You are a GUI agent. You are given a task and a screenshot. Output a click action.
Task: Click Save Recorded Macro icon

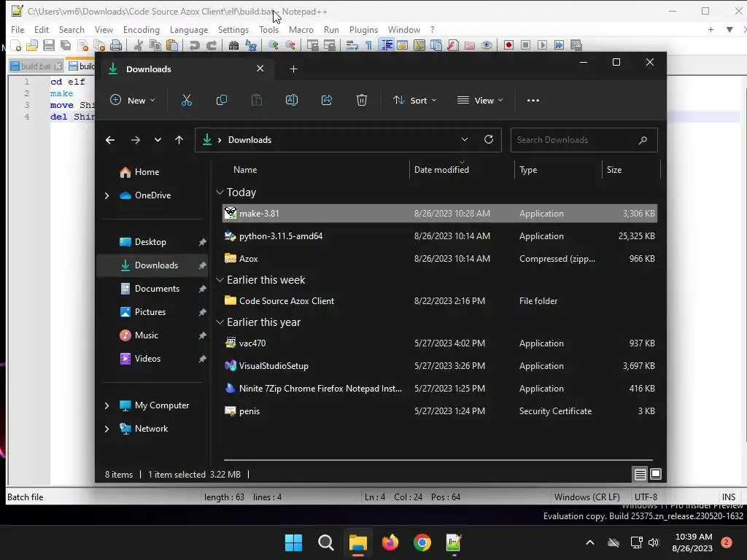pyautogui.click(x=576, y=45)
